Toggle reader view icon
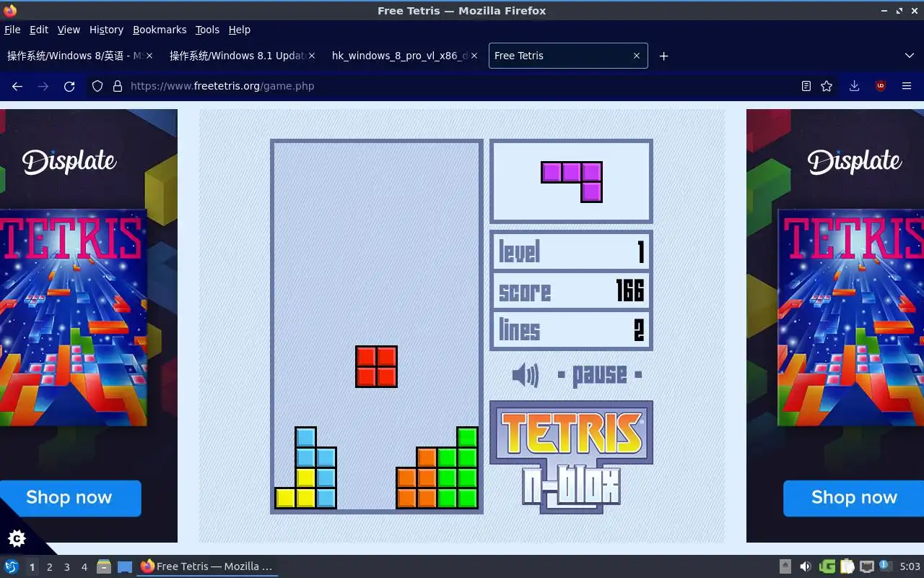This screenshot has width=924, height=578. [x=806, y=86]
